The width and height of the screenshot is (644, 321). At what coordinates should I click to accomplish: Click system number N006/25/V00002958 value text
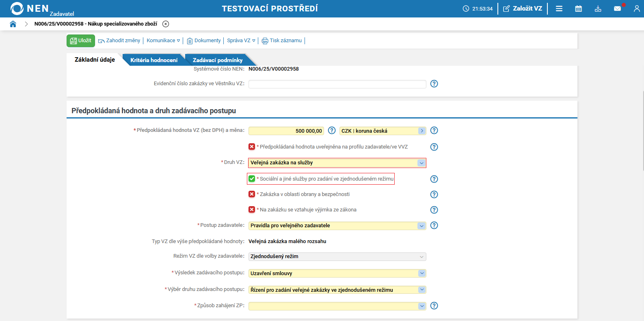click(274, 69)
